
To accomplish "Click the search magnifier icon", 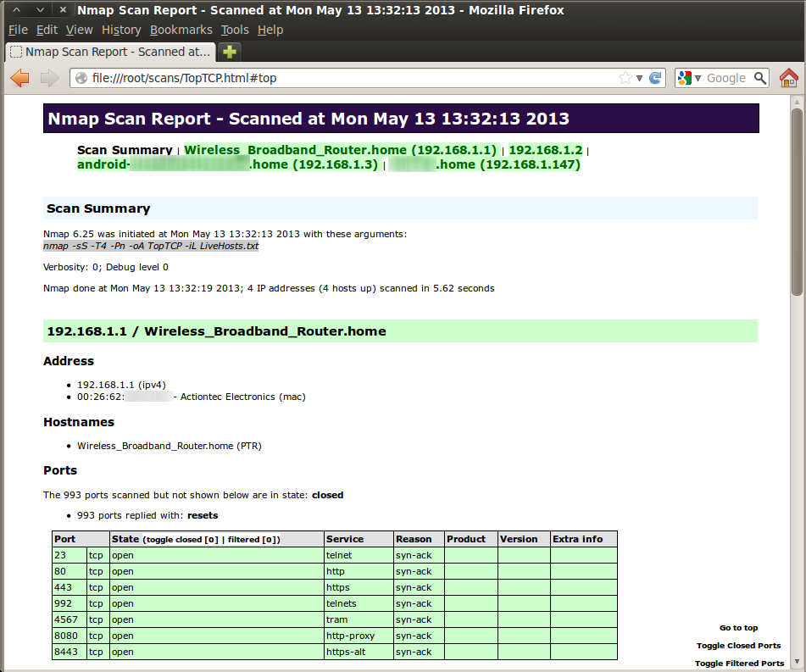I will 760,77.
